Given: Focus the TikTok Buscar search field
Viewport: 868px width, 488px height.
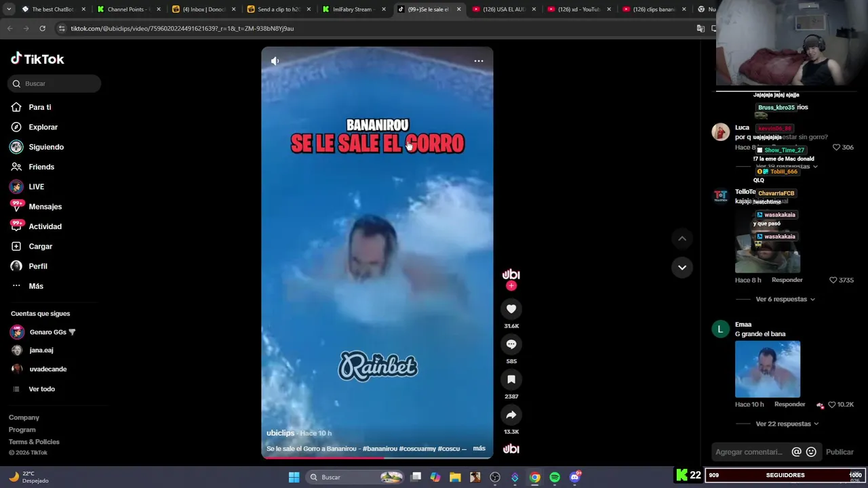Looking at the screenshot, I should click(x=55, y=83).
